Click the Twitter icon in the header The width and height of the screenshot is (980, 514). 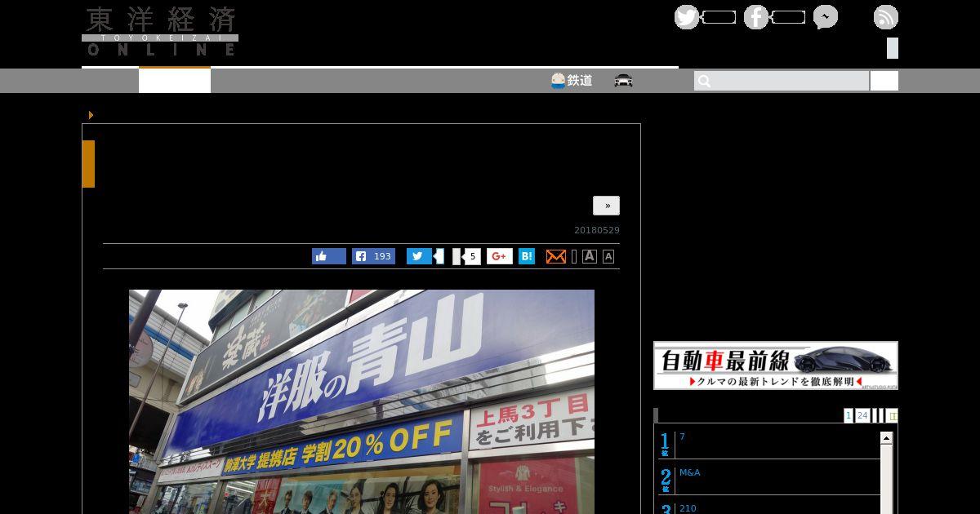pos(687,17)
